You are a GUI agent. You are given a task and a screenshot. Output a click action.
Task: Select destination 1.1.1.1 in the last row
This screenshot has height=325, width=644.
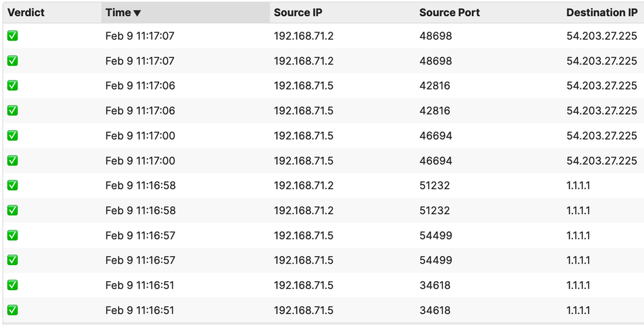point(578,310)
